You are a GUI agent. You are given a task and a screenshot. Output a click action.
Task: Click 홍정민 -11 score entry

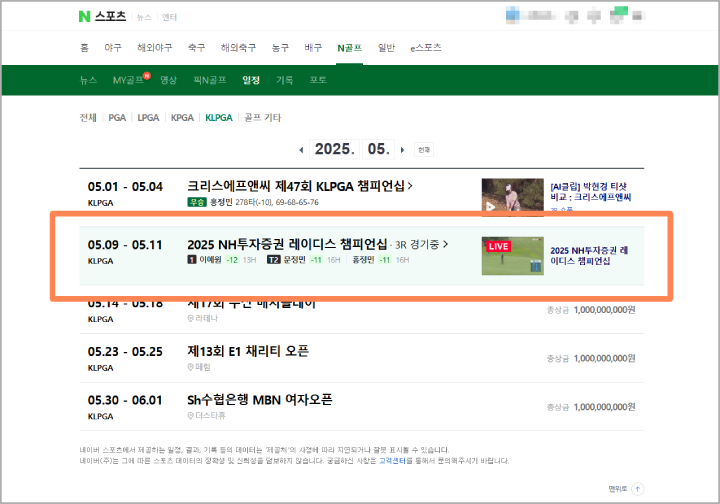click(381, 260)
